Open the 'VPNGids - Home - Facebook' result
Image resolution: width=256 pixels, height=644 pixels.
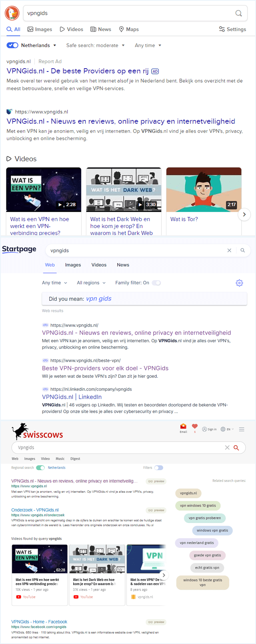(39, 622)
